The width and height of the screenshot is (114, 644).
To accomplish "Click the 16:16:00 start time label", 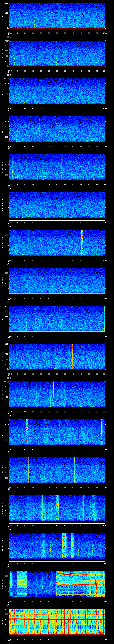I will click(x=9, y=33).
